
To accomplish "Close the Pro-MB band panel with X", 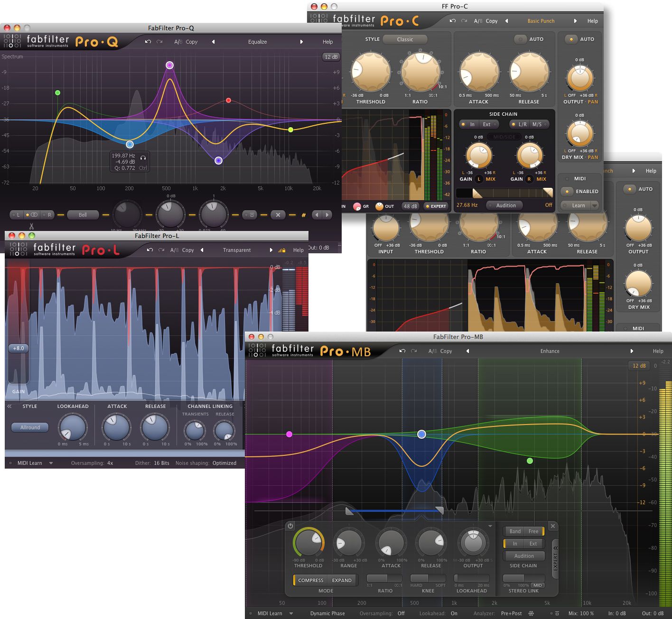I will point(552,526).
